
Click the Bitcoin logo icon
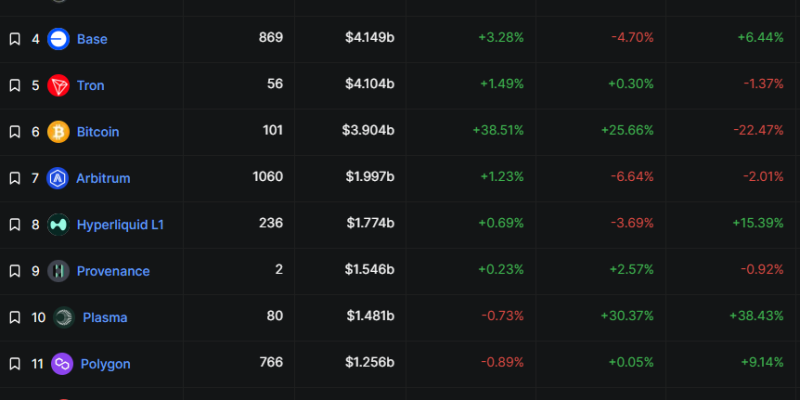(58, 132)
